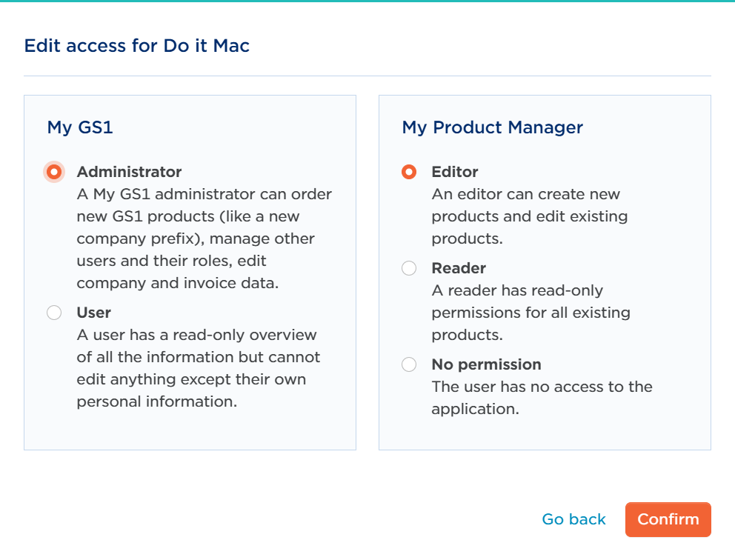Select the Administrator radio button
735x560 pixels.
(x=54, y=172)
